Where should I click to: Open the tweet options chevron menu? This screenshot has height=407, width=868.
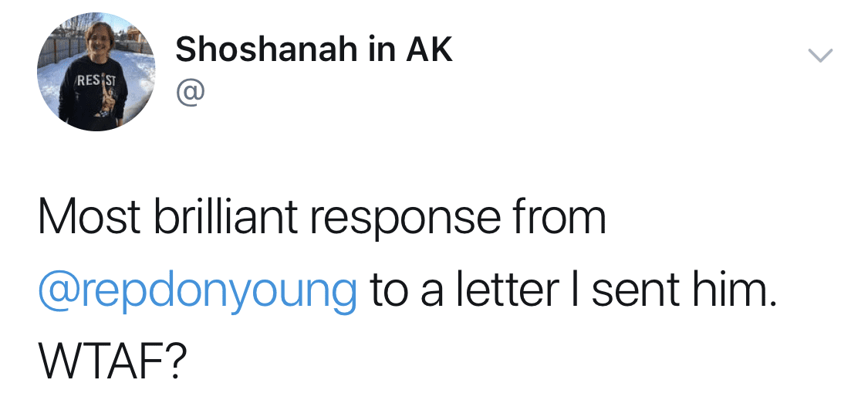(x=820, y=56)
